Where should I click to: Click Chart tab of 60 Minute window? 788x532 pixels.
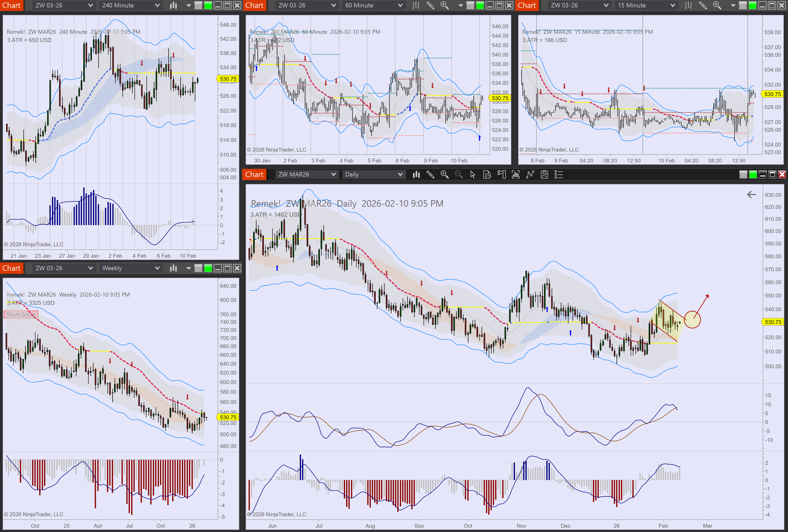(x=254, y=5)
